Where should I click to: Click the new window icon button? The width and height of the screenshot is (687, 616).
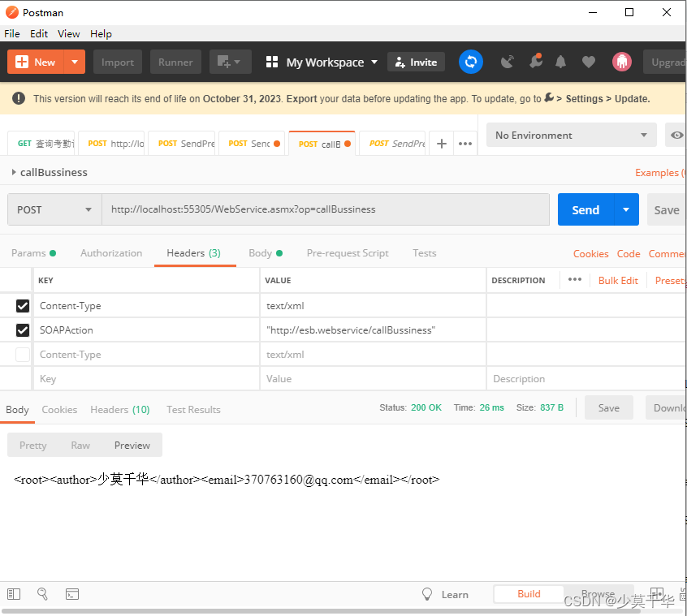(231, 62)
